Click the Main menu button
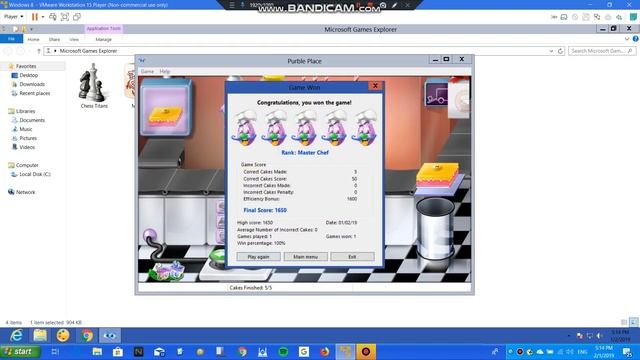Screen dimensions: 640x360 click(x=305, y=257)
